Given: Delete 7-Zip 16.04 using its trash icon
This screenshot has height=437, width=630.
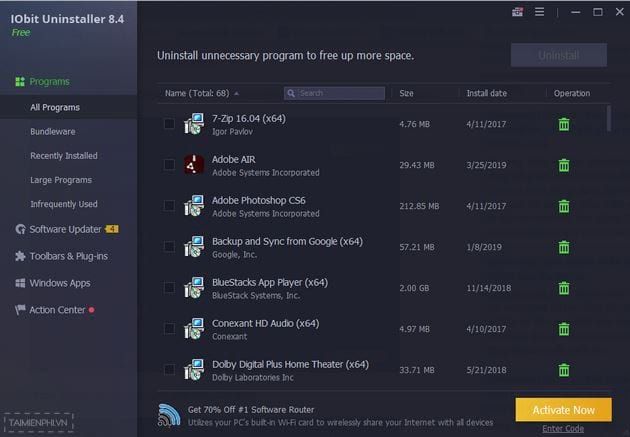Looking at the screenshot, I should click(564, 124).
